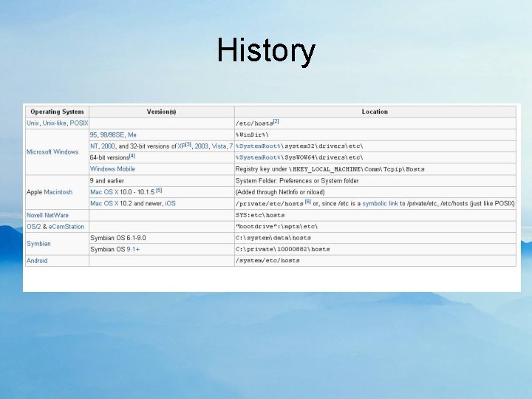This screenshot has width=532, height=399.
Task: Select the Operating System column header
Action: pyautogui.click(x=57, y=112)
